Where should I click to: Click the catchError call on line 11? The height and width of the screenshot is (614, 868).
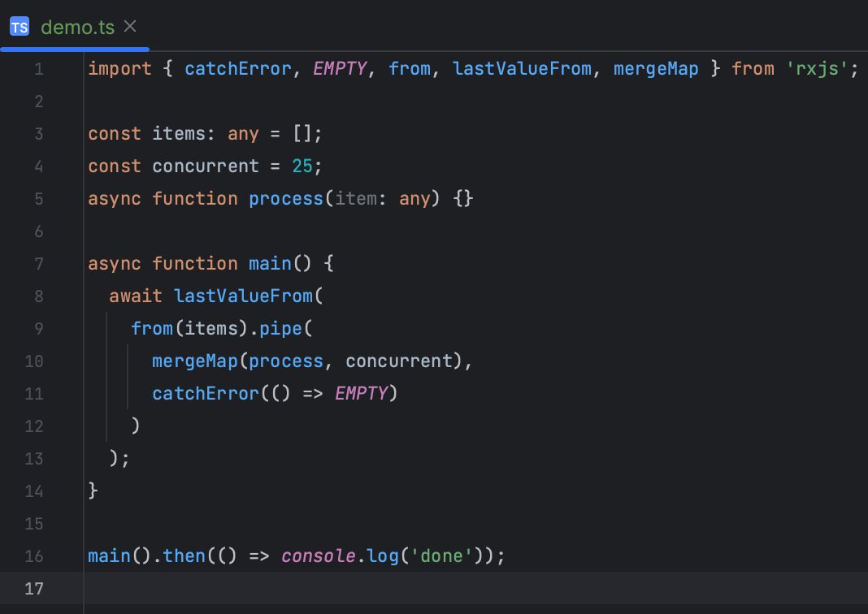click(x=206, y=394)
